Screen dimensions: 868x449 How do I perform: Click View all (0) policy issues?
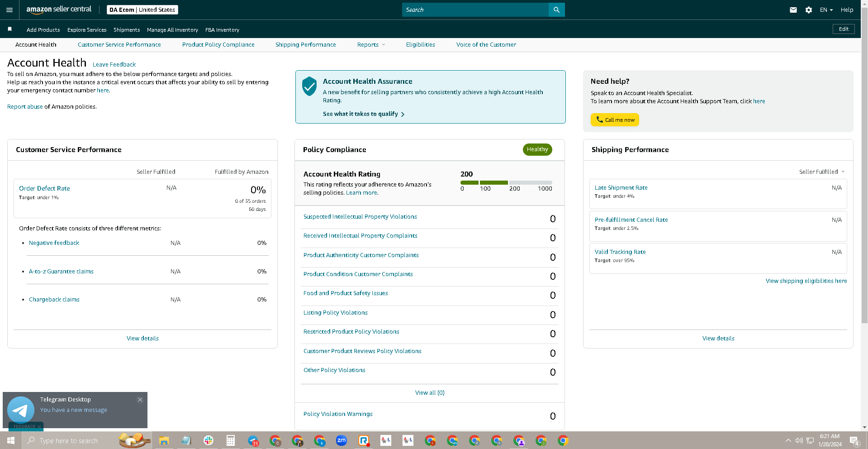click(x=430, y=392)
